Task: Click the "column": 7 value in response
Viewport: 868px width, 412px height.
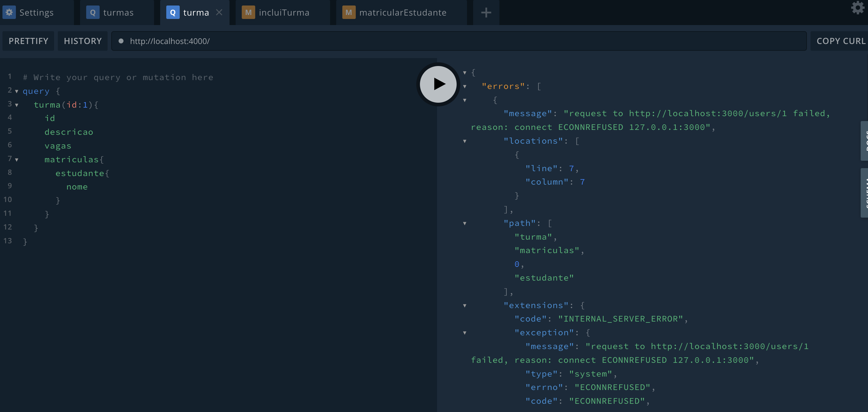Action: pyautogui.click(x=555, y=182)
